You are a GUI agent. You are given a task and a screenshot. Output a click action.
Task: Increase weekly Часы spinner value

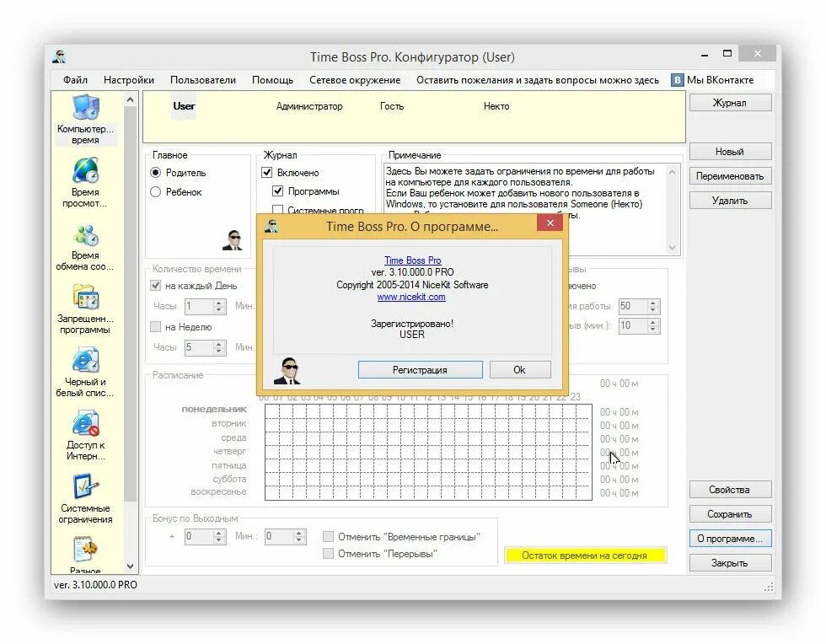219,344
